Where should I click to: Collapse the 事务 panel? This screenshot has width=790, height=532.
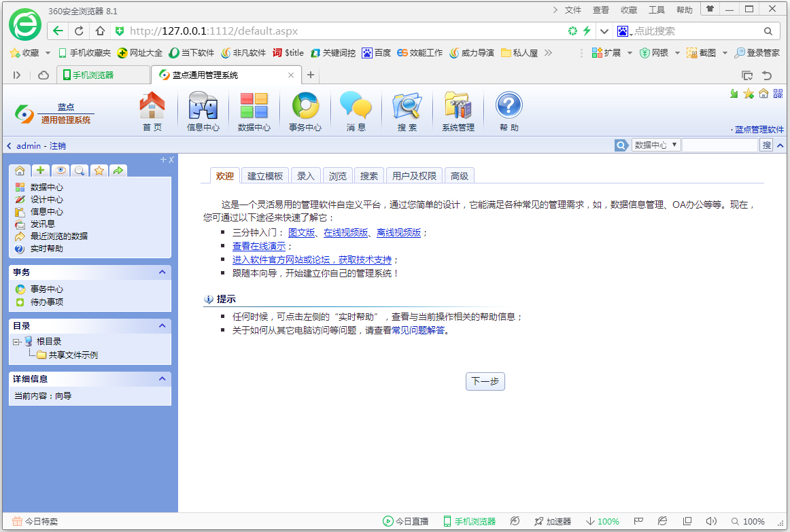pyautogui.click(x=162, y=272)
